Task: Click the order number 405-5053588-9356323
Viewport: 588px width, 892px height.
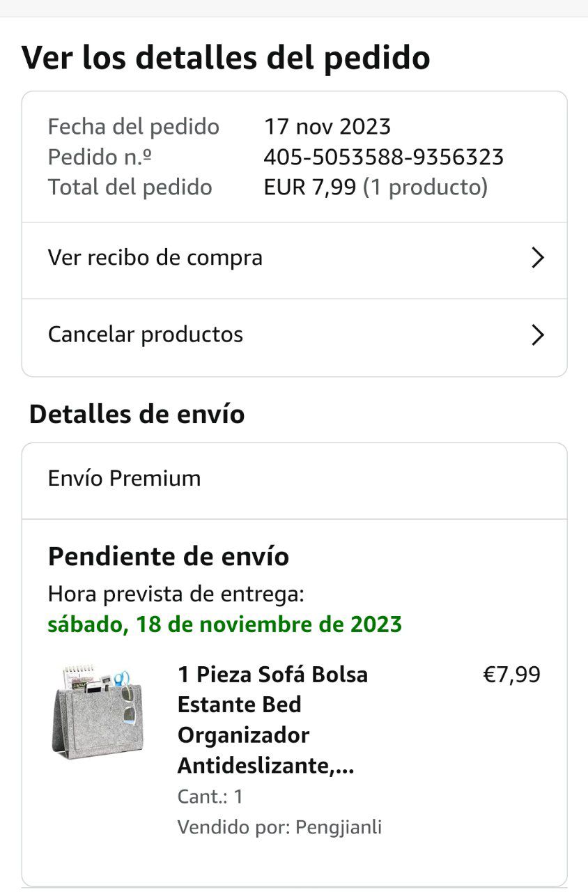Action: pos(383,157)
